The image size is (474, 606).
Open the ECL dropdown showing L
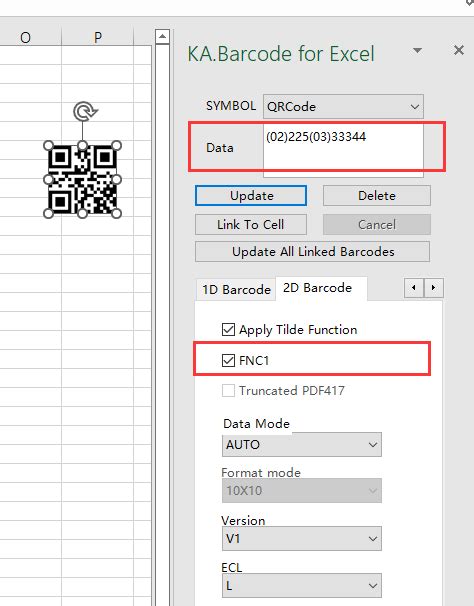(x=302, y=586)
